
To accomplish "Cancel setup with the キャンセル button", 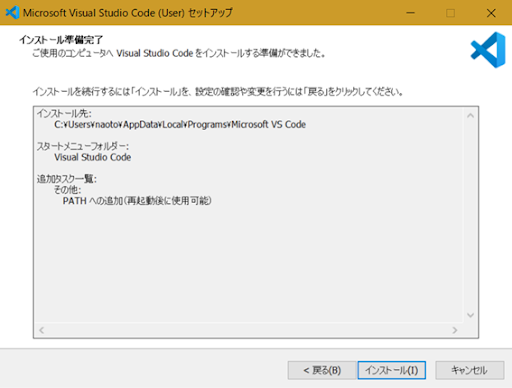I will (x=469, y=370).
